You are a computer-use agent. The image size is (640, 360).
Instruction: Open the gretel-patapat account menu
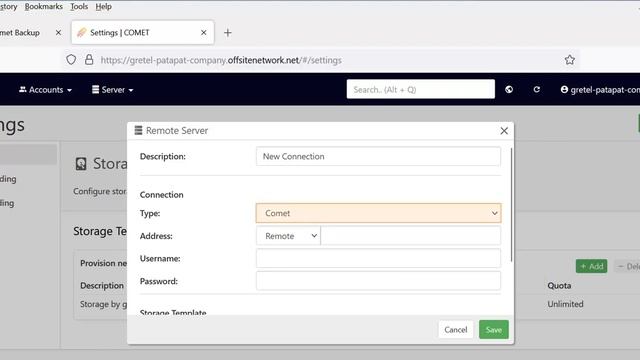tap(600, 89)
